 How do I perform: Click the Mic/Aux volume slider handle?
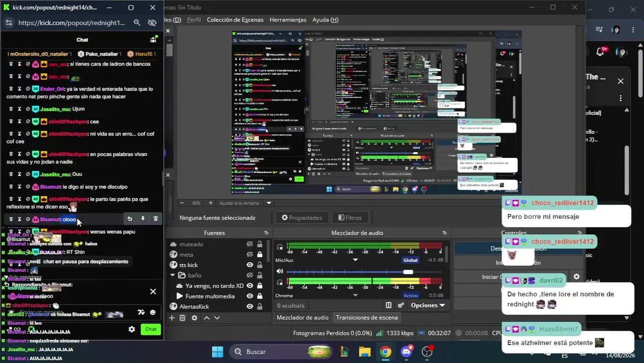[408, 272]
